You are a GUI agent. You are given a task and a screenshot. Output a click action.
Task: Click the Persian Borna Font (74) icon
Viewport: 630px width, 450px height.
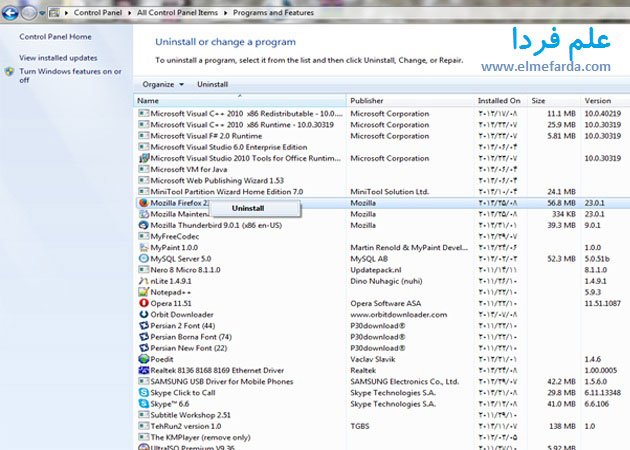143,337
